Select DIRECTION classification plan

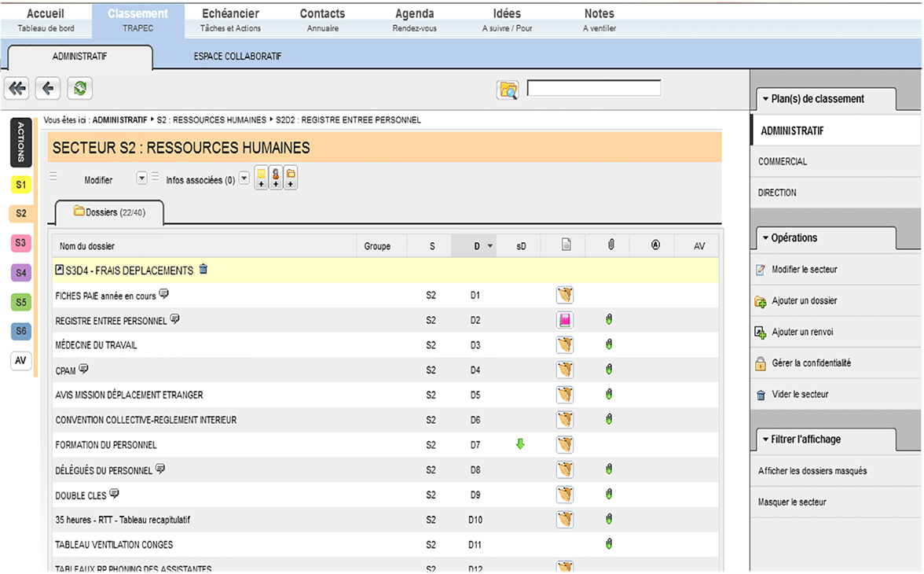click(x=776, y=193)
